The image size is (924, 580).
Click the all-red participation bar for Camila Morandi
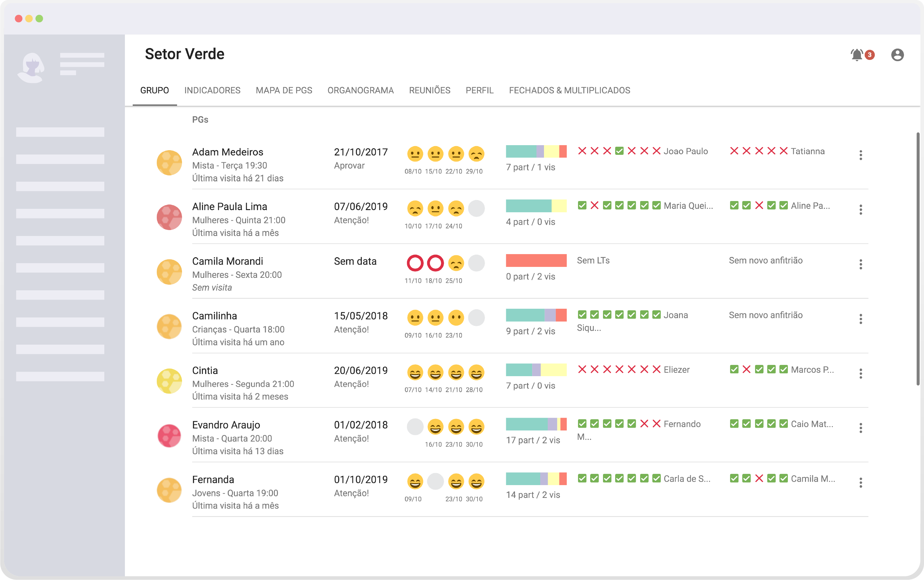tap(536, 260)
